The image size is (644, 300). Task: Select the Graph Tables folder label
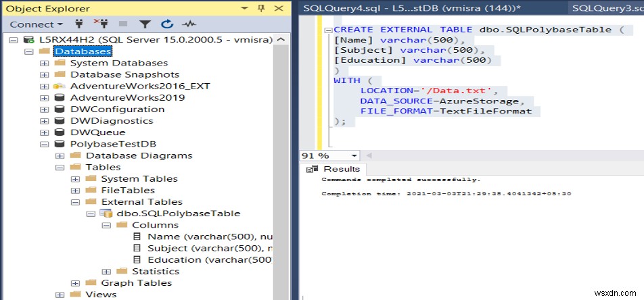(x=137, y=282)
